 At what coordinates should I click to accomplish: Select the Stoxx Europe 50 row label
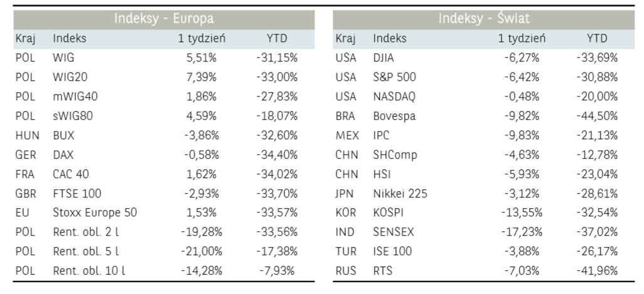click(95, 213)
